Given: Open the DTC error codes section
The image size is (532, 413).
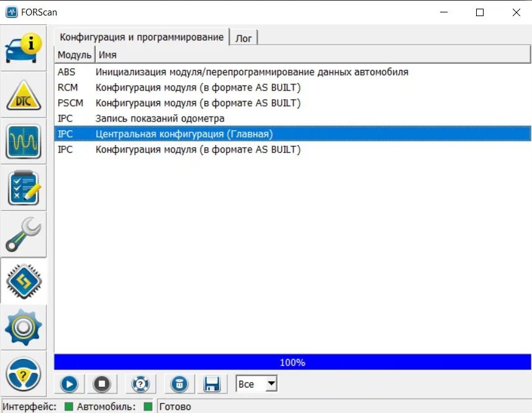Looking at the screenshot, I should [24, 95].
